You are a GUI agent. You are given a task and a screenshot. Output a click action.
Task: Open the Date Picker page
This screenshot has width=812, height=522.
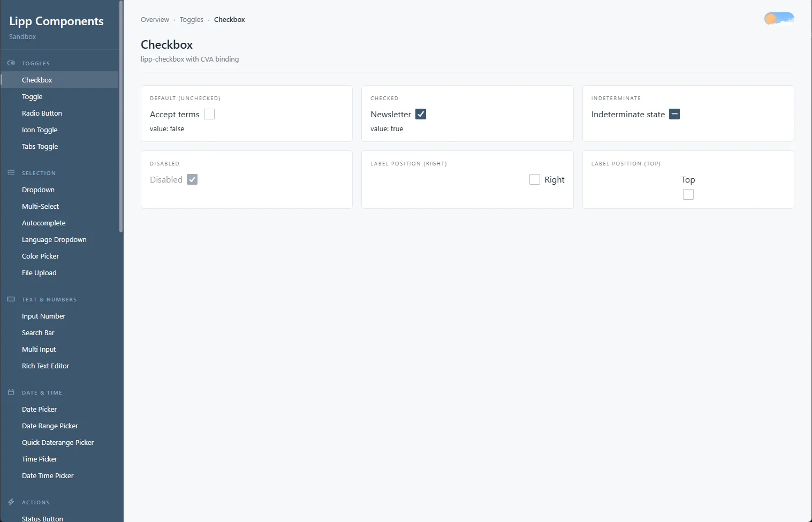59,409
